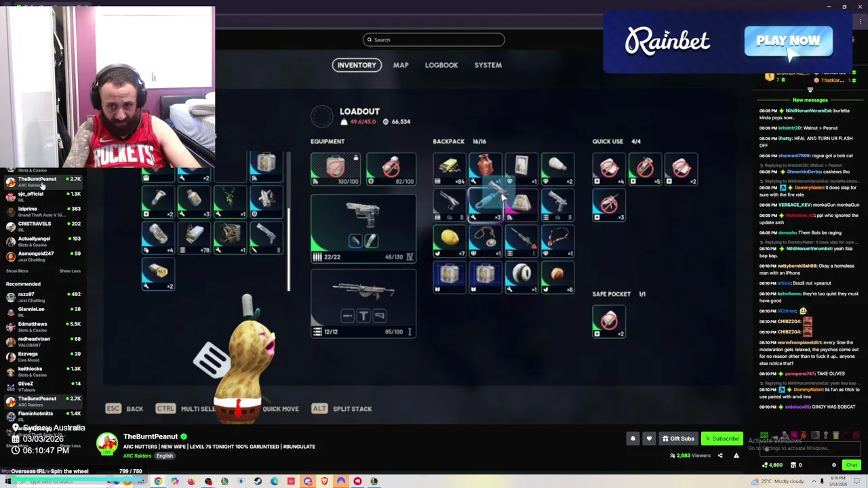The height and width of the screenshot is (488, 868).
Task: Click Play Now on Rainbet banner
Action: (788, 41)
